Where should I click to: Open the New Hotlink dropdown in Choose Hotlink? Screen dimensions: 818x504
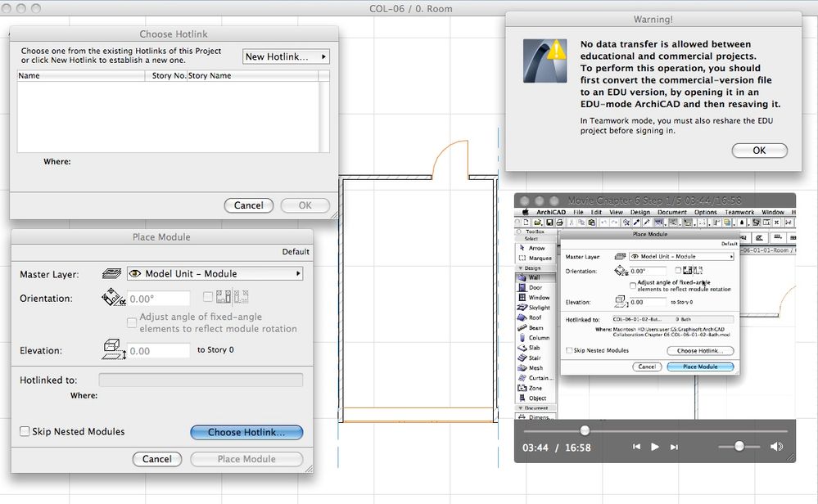[286, 56]
